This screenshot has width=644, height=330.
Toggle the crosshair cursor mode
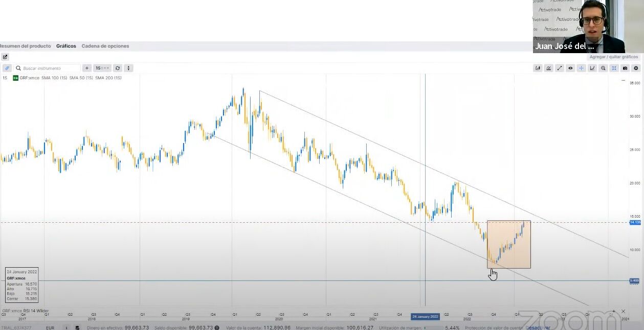582,68
